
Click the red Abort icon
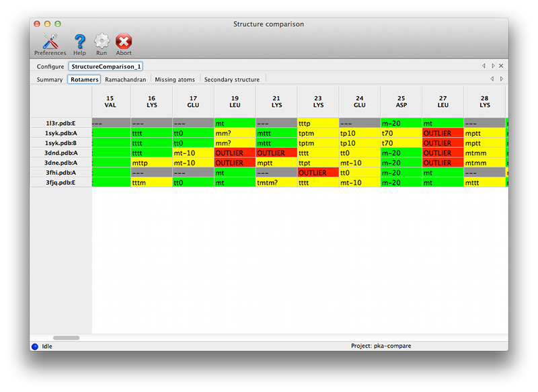[x=124, y=44]
